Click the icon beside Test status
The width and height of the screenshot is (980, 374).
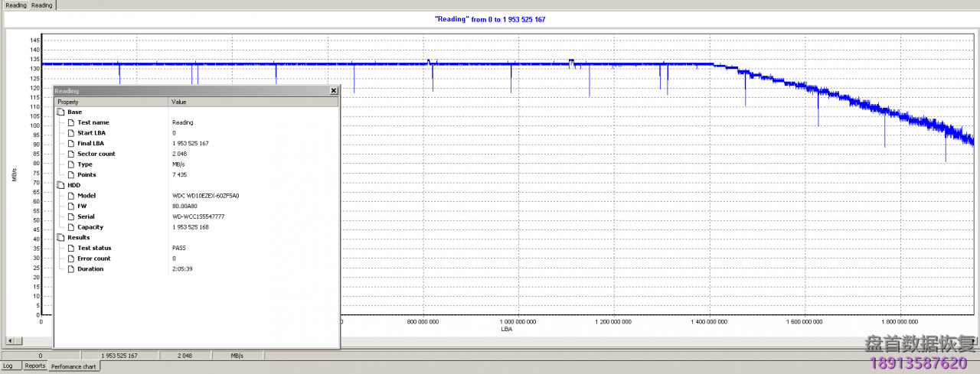click(x=71, y=248)
